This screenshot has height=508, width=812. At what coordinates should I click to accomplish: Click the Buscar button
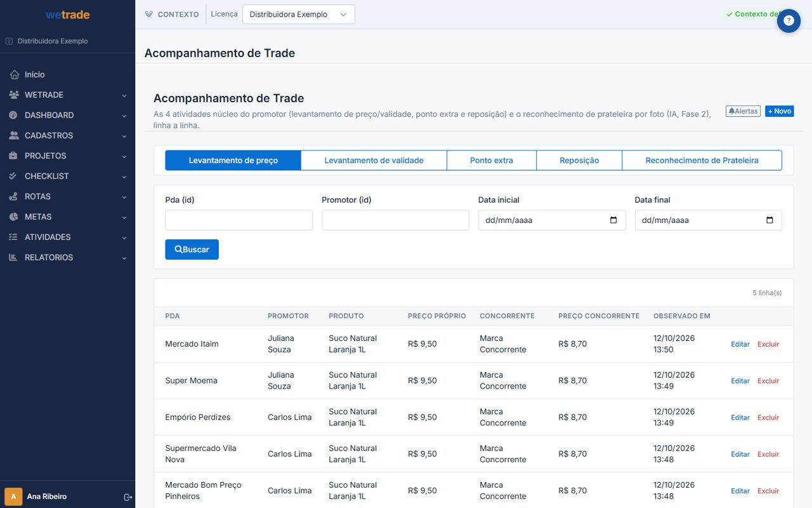[192, 250]
